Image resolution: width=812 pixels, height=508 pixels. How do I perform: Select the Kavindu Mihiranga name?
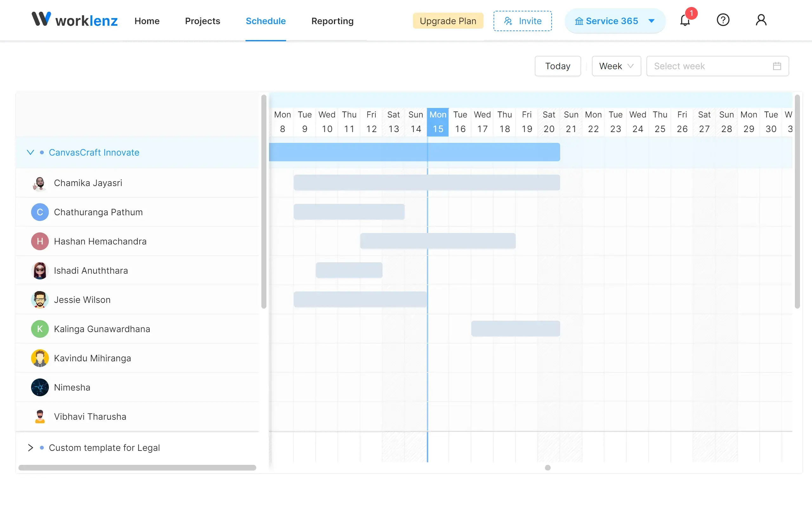tap(92, 358)
